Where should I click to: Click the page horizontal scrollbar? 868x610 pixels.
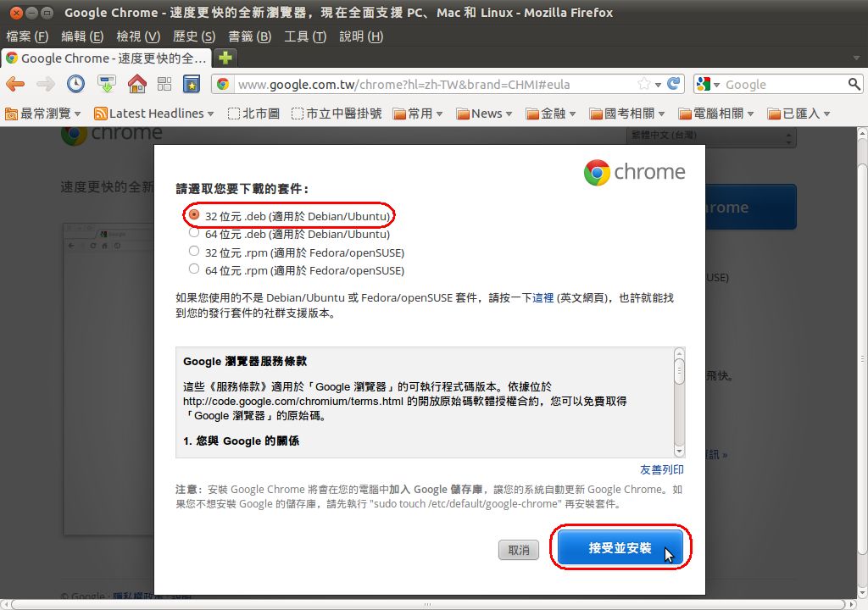point(426,604)
